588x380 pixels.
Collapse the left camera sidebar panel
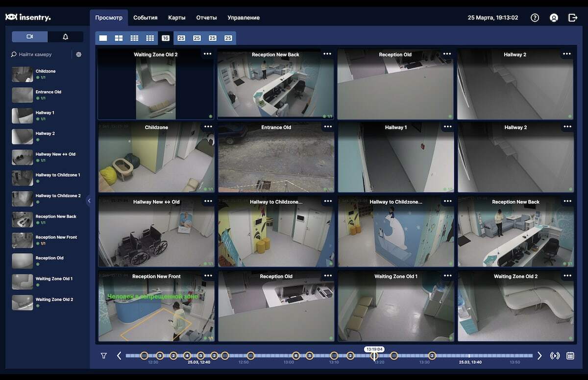[x=89, y=200]
